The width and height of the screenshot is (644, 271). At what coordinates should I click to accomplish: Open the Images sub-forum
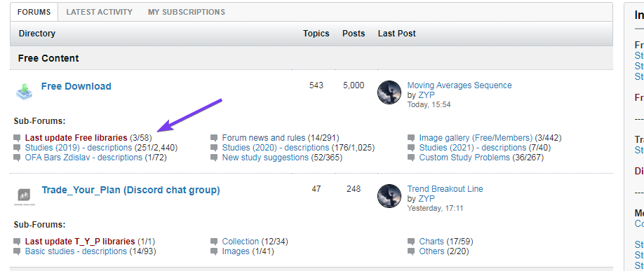[236, 251]
